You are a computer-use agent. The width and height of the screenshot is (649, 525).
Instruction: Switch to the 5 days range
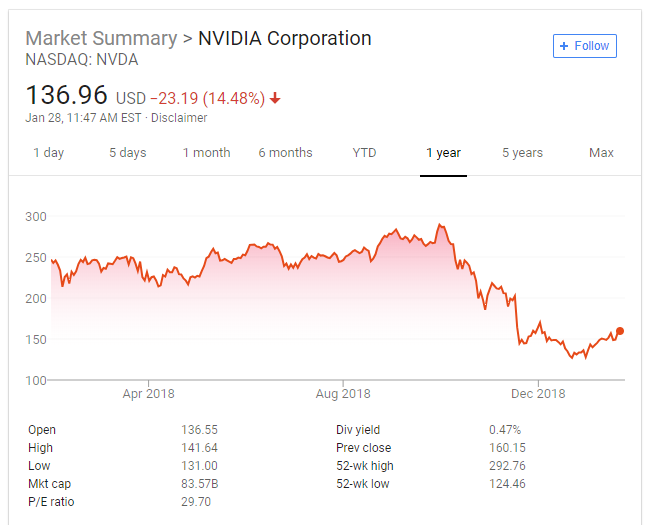(x=127, y=153)
